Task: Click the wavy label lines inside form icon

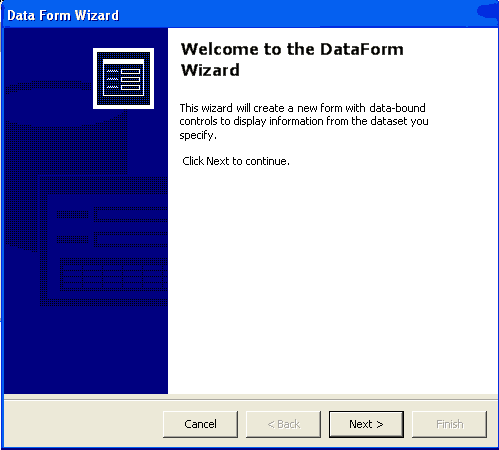Action: pyautogui.click(x=112, y=79)
